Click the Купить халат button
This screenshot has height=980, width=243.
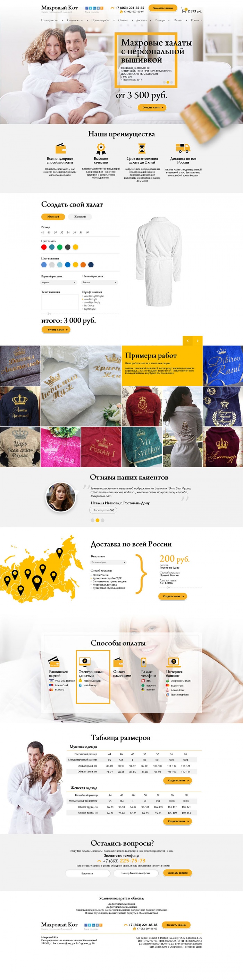point(56,329)
